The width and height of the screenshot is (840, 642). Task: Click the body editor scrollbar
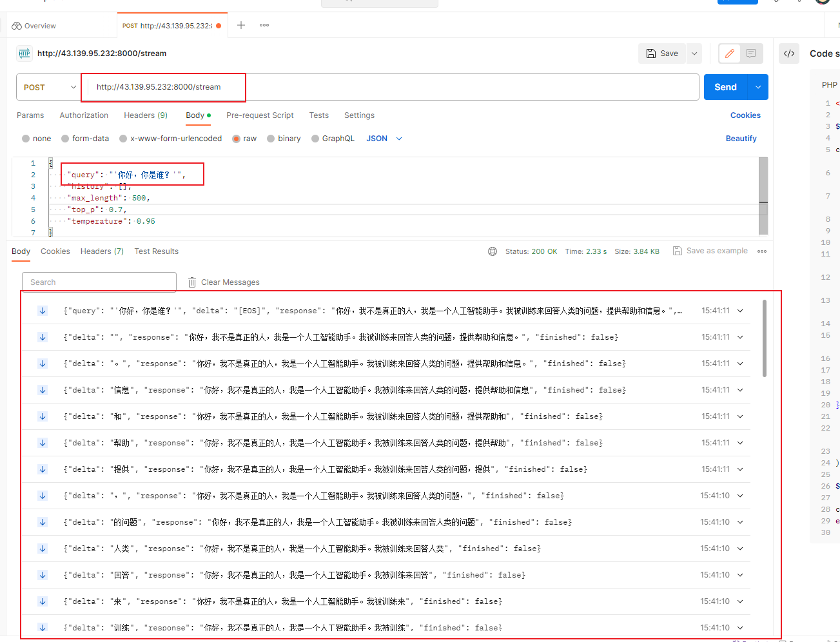(x=763, y=196)
